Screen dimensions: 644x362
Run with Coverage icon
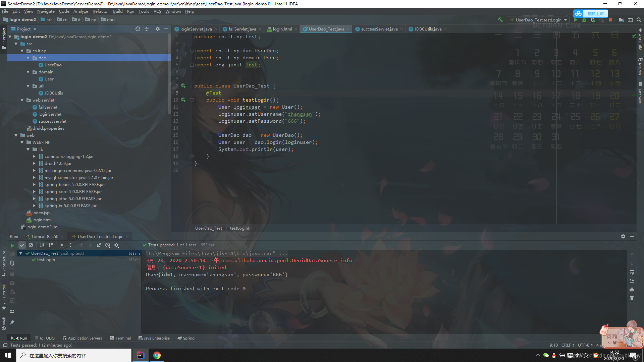click(593, 20)
